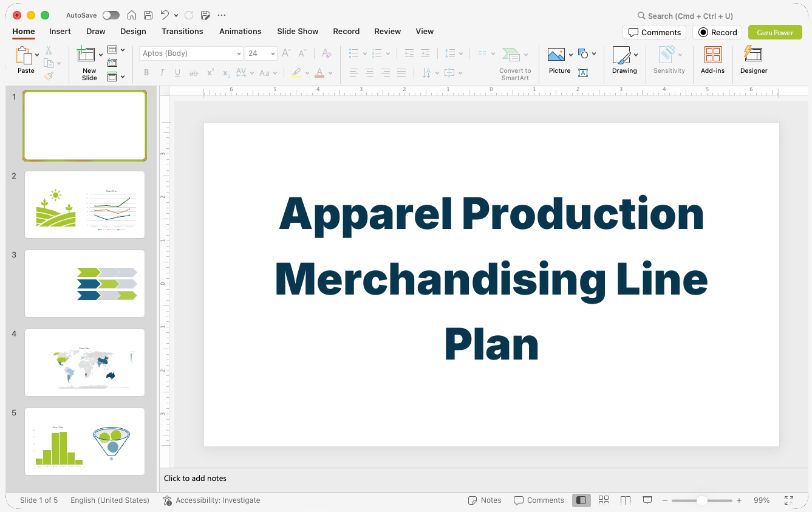This screenshot has width=812, height=512.
Task: Open the Design tab
Action: (x=133, y=32)
